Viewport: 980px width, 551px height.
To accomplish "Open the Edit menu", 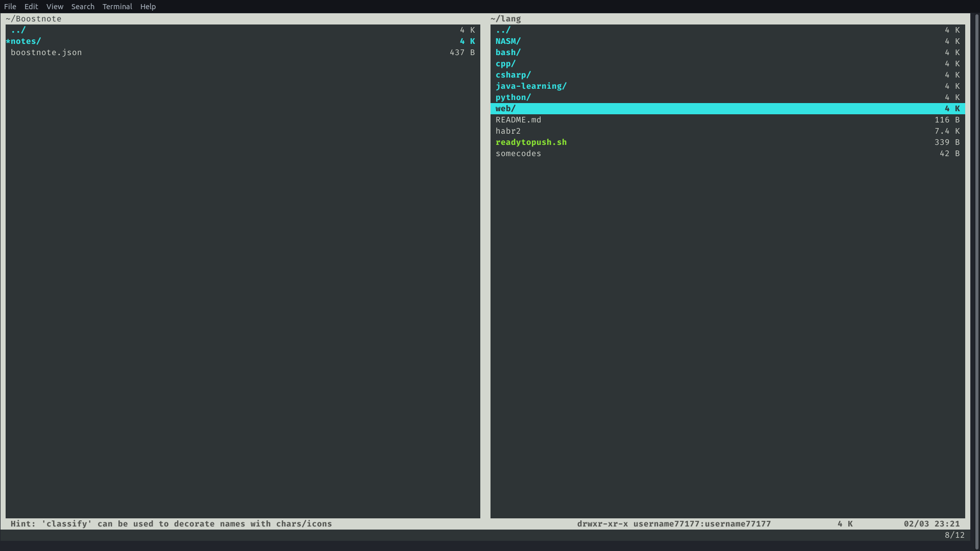I will pos(31,7).
